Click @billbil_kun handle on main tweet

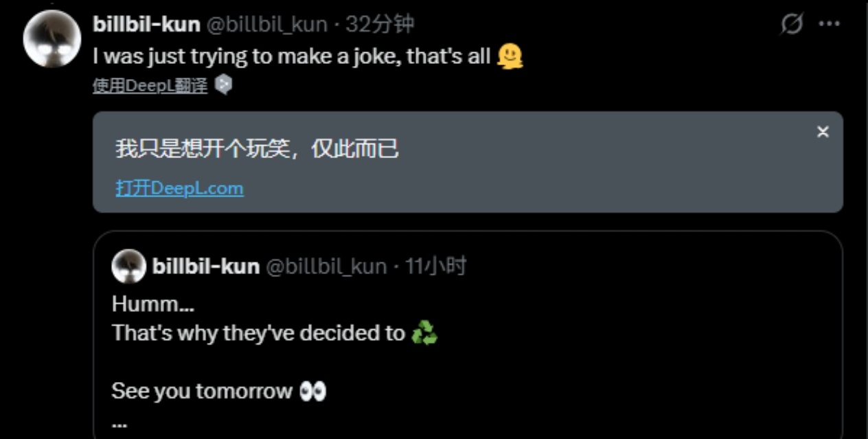click(x=266, y=25)
